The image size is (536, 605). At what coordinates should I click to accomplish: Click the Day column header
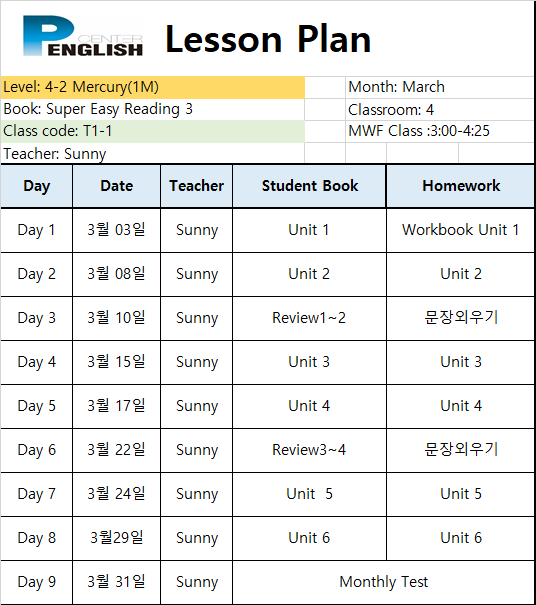tap(36, 186)
